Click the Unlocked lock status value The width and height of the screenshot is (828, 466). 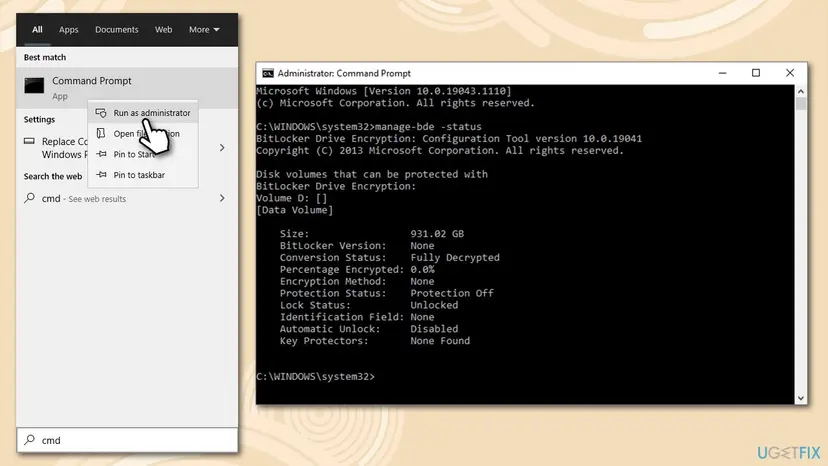pyautogui.click(x=434, y=305)
